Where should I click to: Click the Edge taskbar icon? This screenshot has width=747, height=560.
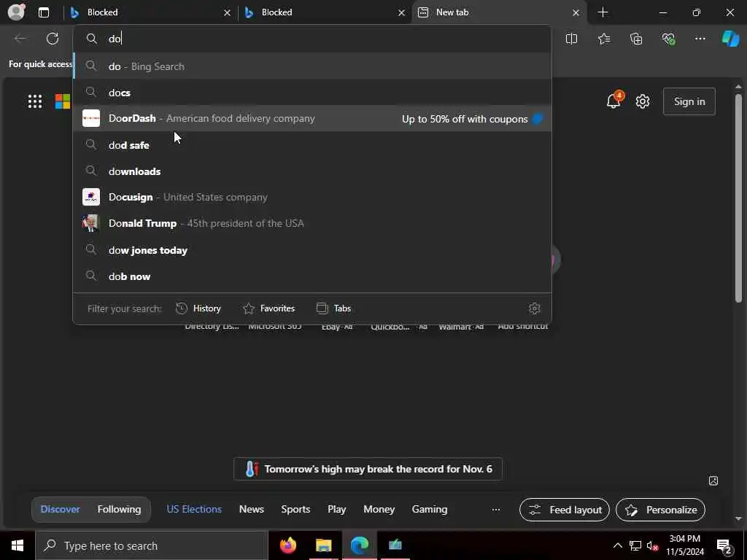pyautogui.click(x=360, y=545)
